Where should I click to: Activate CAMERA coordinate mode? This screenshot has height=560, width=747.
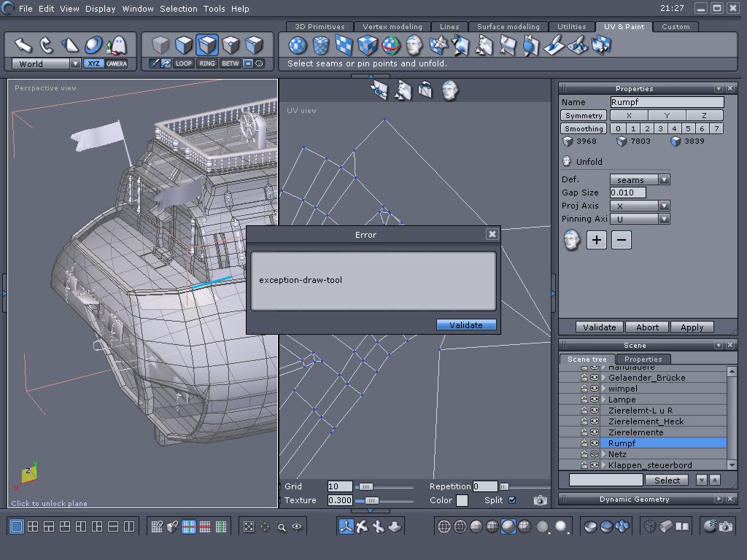116,64
